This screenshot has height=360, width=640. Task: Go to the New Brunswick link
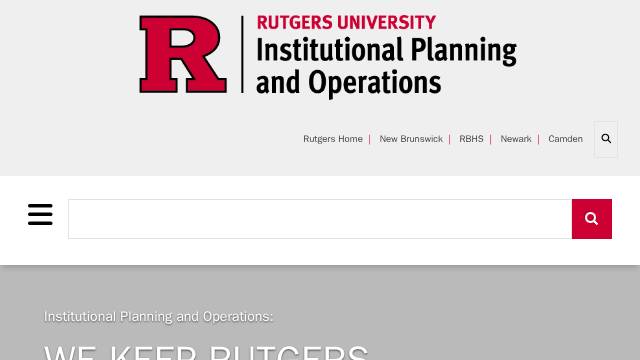pyautogui.click(x=411, y=139)
